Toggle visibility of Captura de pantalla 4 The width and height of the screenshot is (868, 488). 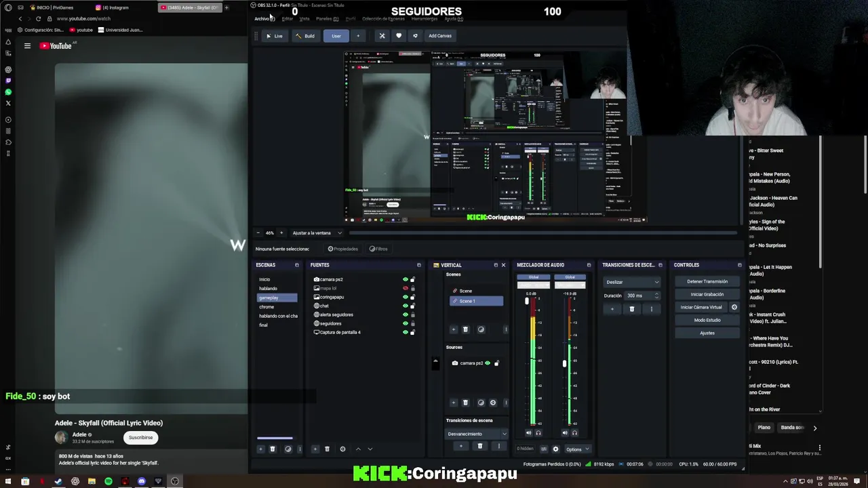(x=406, y=332)
